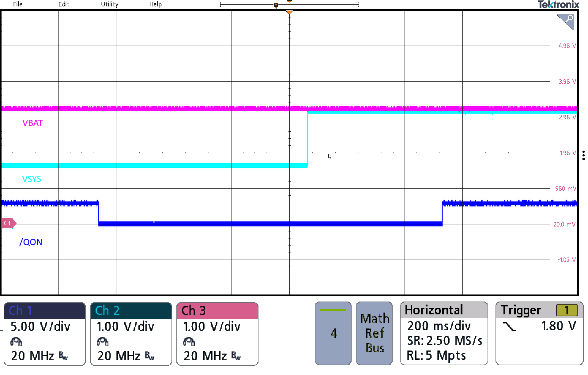This screenshot has width=588, height=375.
Task: Click the record overview bar marker at the top
Action: [x=276, y=5]
